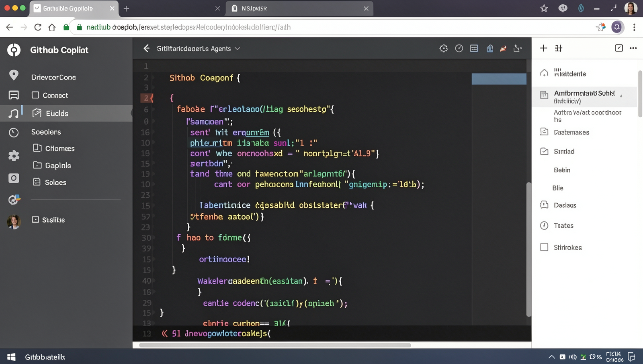Click the icon beside Dasiaus

(544, 205)
